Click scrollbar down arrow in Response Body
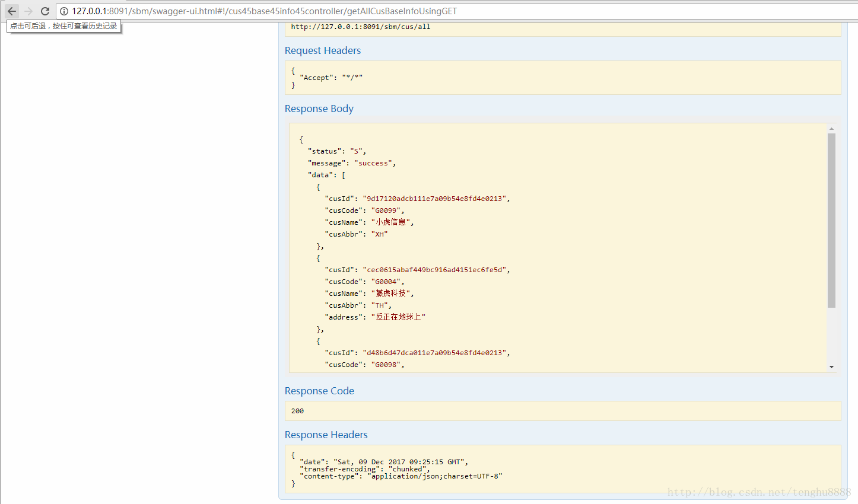Image resolution: width=858 pixels, height=504 pixels. coord(831,367)
